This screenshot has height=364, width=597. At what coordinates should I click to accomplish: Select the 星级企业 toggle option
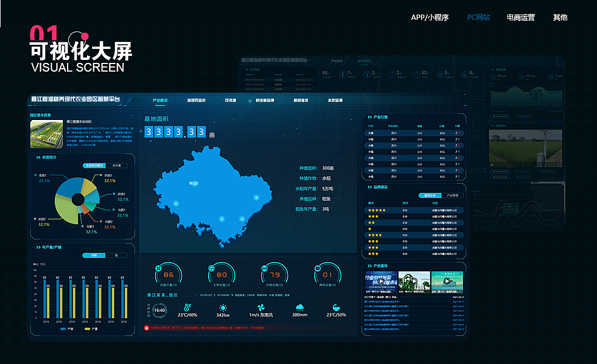click(430, 195)
